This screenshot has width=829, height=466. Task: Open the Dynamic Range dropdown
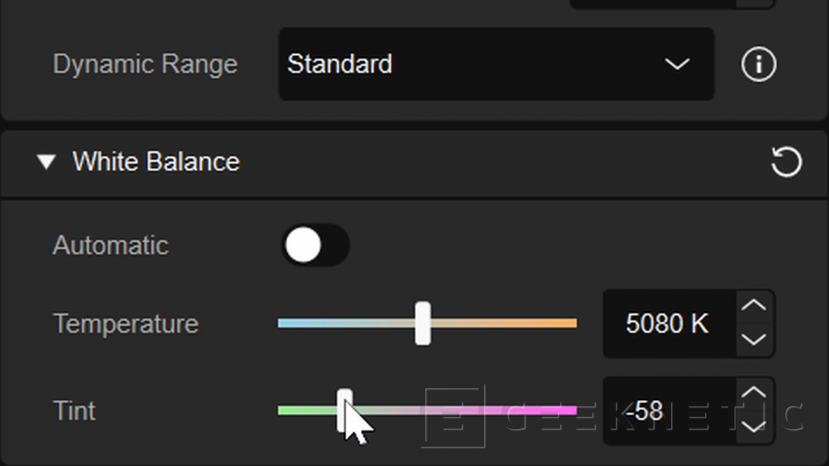495,65
